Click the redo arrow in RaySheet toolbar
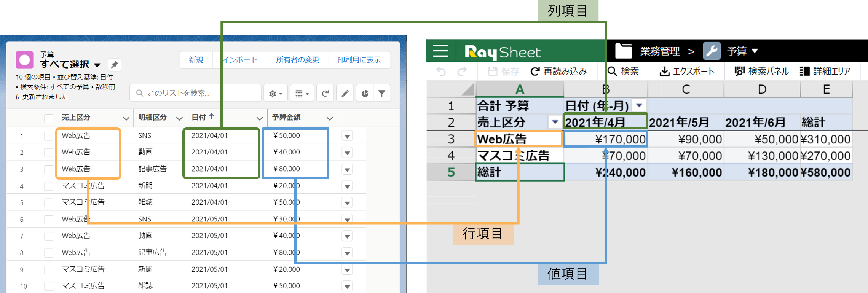The image size is (868, 293). click(x=462, y=71)
